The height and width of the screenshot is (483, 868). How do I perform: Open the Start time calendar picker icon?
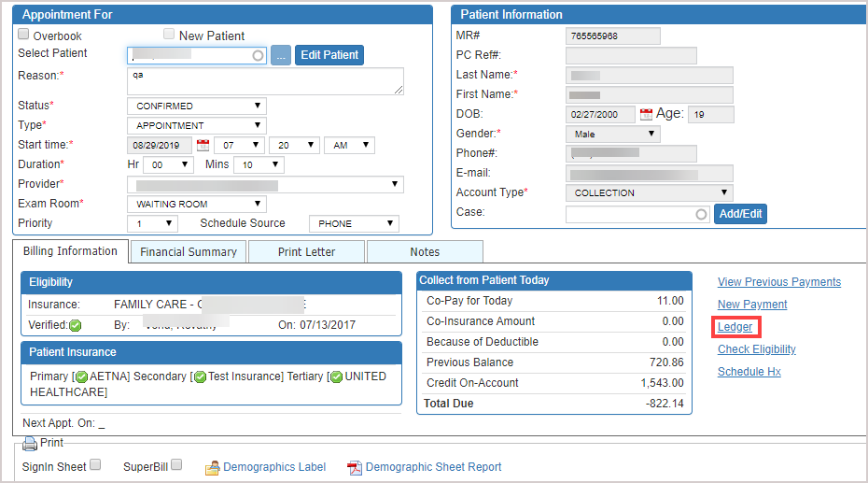point(203,146)
